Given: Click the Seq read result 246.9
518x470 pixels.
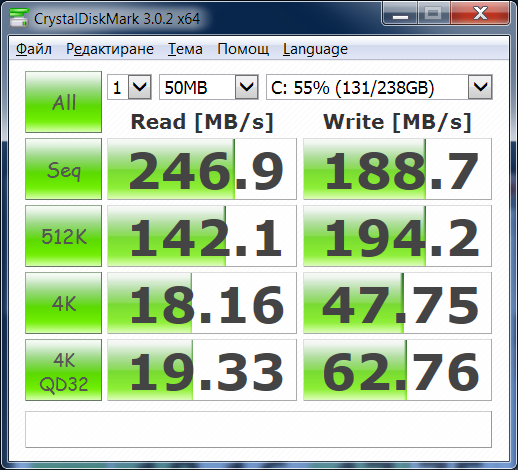Looking at the screenshot, I should pyautogui.click(x=202, y=169).
